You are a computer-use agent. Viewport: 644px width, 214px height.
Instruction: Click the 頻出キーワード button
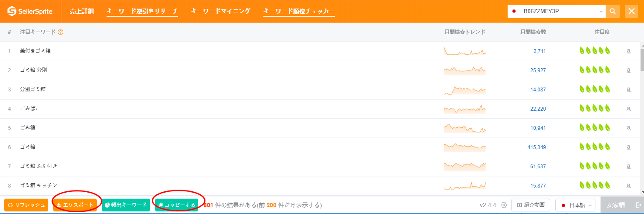(126, 205)
